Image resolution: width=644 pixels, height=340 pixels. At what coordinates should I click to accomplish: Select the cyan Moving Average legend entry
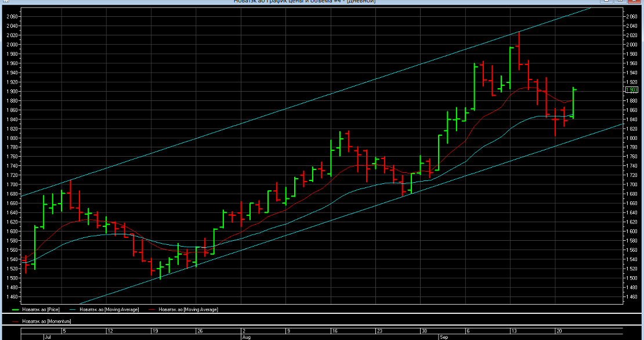[x=104, y=310]
